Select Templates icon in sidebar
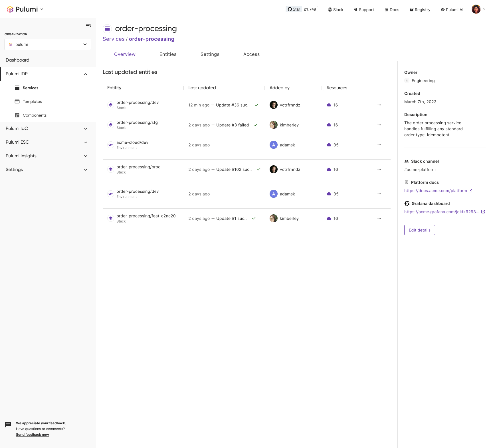 [x=17, y=101]
